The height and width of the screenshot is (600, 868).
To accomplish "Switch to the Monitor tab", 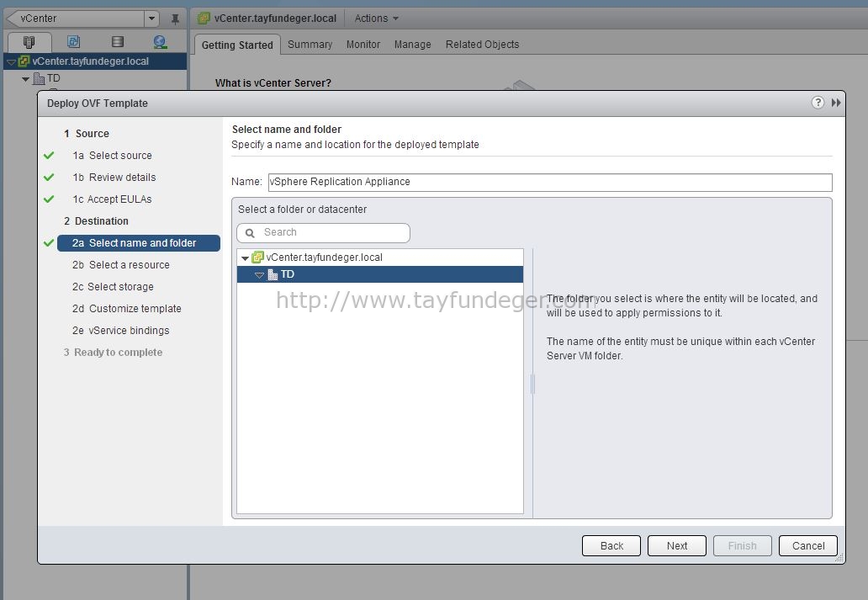I will point(363,45).
